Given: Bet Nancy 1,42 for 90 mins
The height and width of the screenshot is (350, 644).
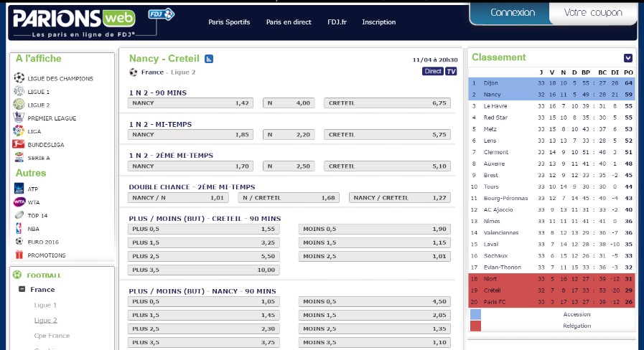Looking at the screenshot, I should [190, 103].
